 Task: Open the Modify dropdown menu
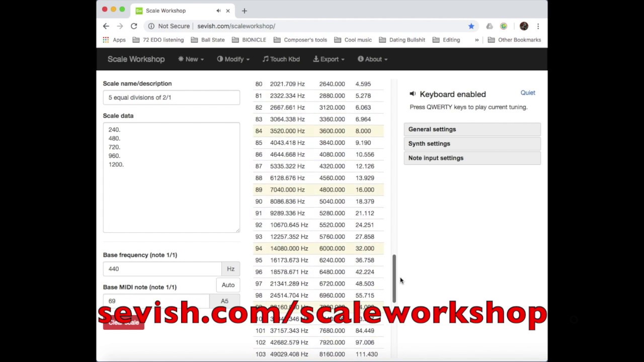click(233, 59)
